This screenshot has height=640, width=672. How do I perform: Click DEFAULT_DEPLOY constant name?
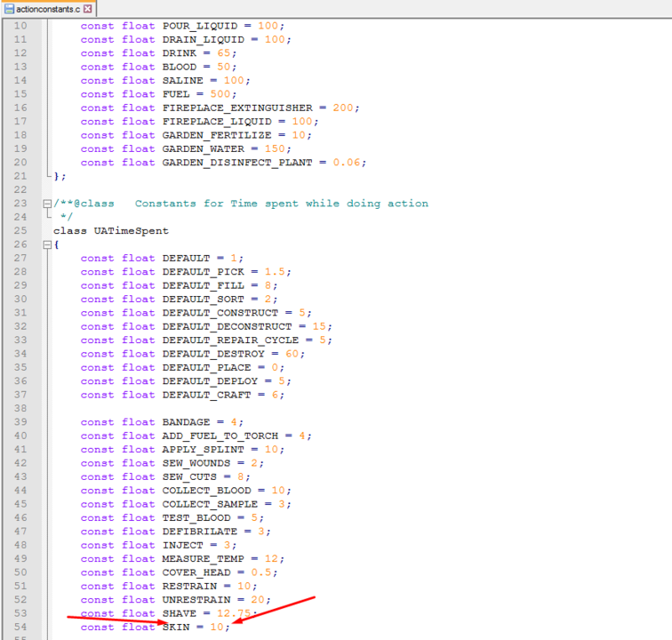(210, 381)
